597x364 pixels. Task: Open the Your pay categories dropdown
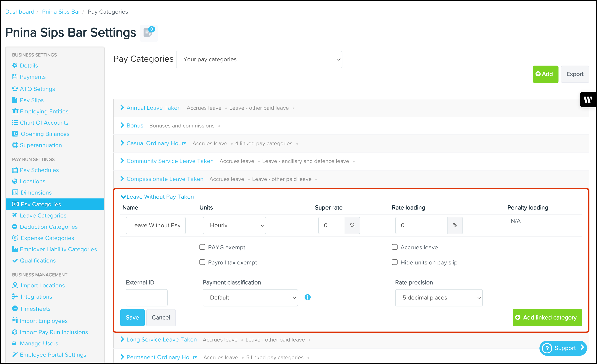pyautogui.click(x=259, y=59)
